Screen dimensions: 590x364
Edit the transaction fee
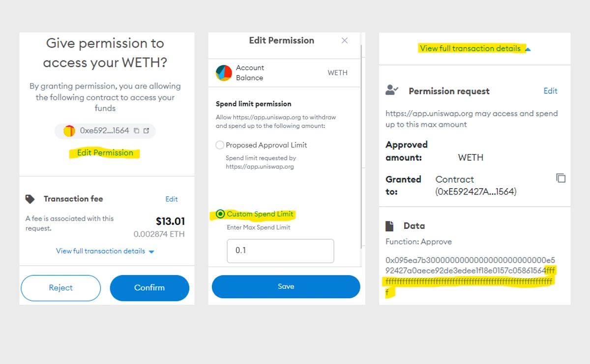pos(172,199)
